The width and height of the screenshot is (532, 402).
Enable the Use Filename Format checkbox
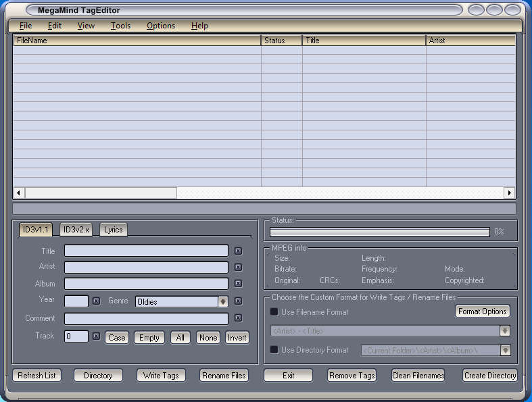(x=274, y=312)
